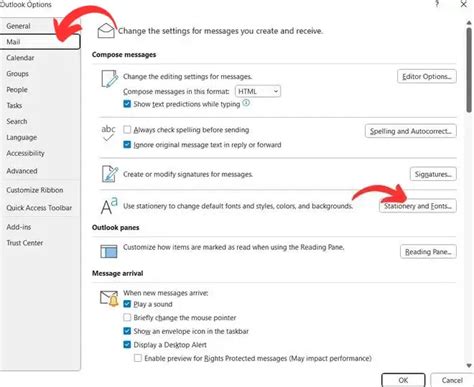The height and width of the screenshot is (387, 474).
Task: Select Calendar in the options sidebar
Action: coord(20,58)
